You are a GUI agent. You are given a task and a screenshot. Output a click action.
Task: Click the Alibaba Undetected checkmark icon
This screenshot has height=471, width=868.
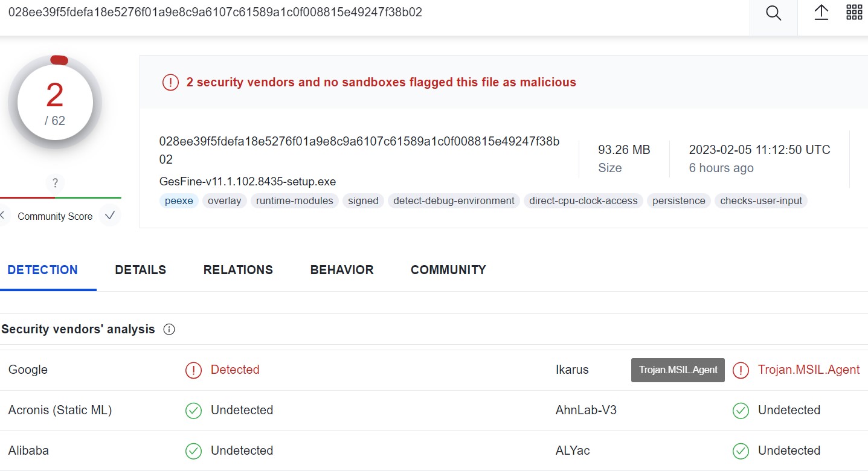[x=193, y=450]
